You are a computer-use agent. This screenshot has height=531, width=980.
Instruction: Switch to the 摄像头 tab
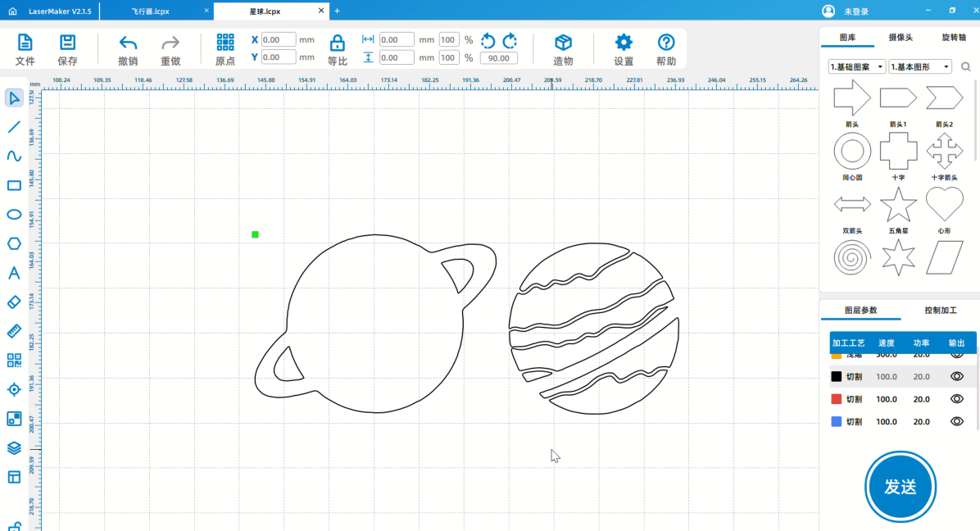(900, 38)
